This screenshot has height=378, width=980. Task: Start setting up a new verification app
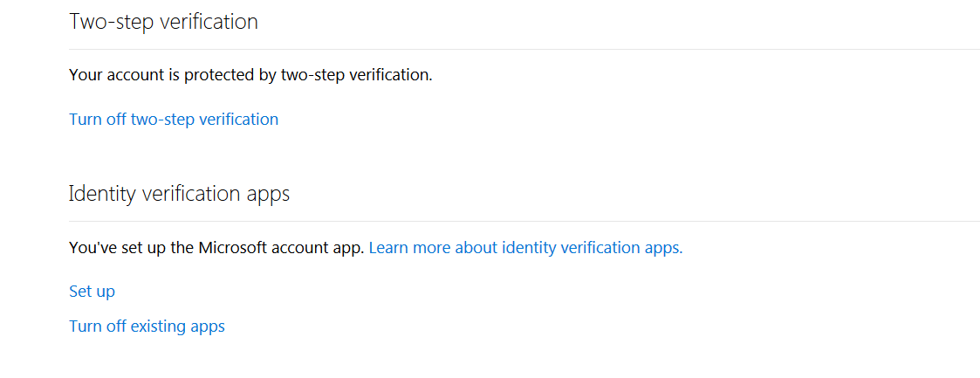[92, 292]
